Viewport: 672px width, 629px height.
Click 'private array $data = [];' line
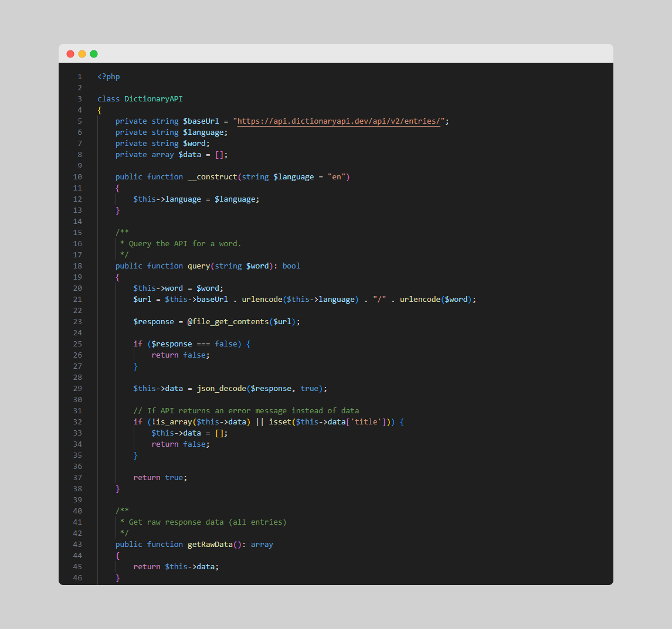pos(171,155)
